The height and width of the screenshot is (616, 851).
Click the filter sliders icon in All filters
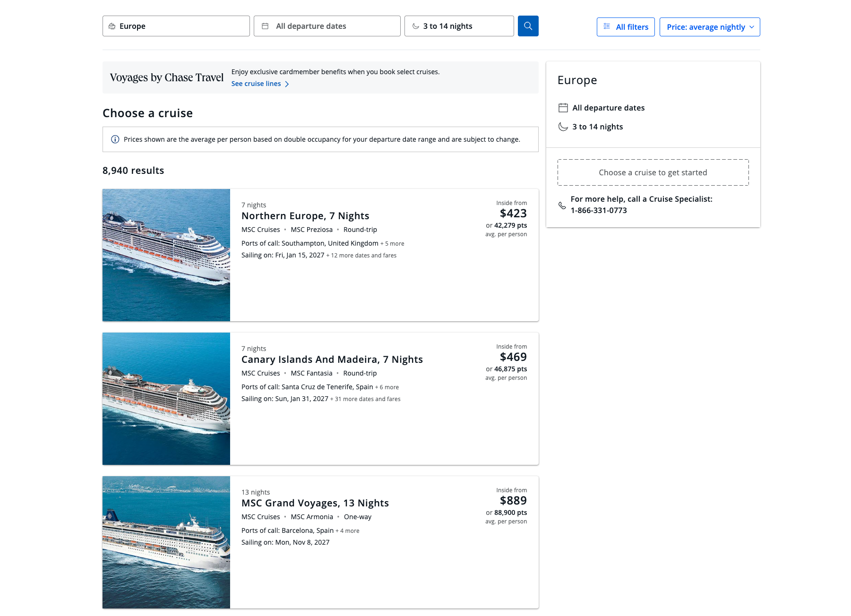click(x=607, y=26)
